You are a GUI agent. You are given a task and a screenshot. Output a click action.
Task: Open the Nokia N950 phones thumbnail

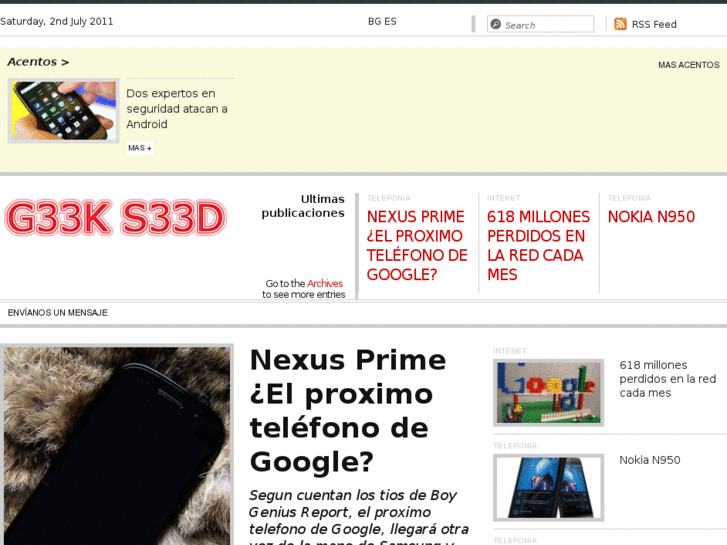548,487
